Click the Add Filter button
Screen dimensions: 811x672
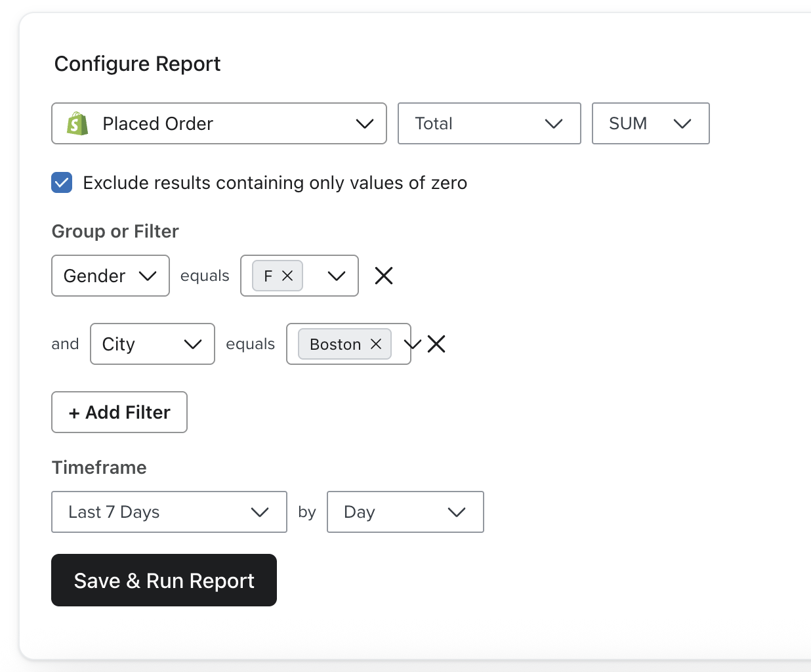coord(119,412)
